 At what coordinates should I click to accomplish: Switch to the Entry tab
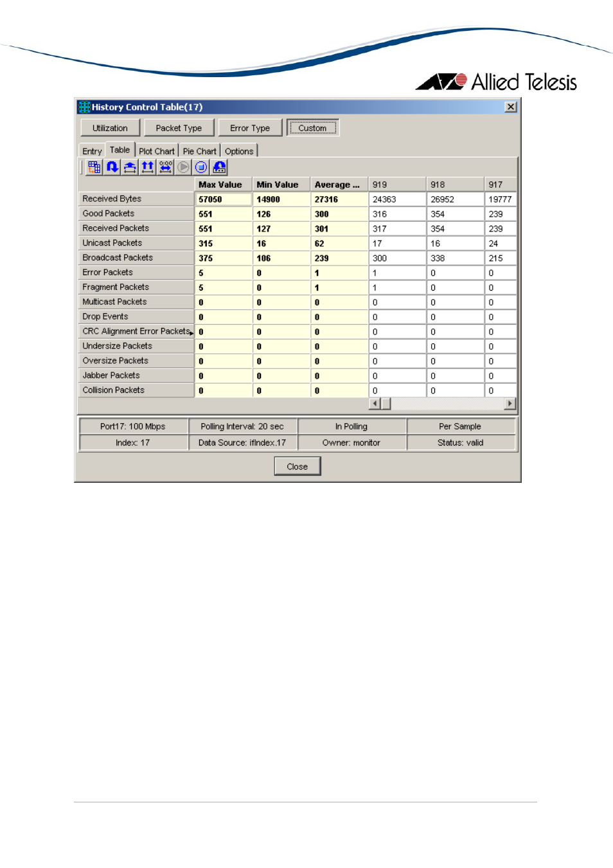(x=92, y=151)
